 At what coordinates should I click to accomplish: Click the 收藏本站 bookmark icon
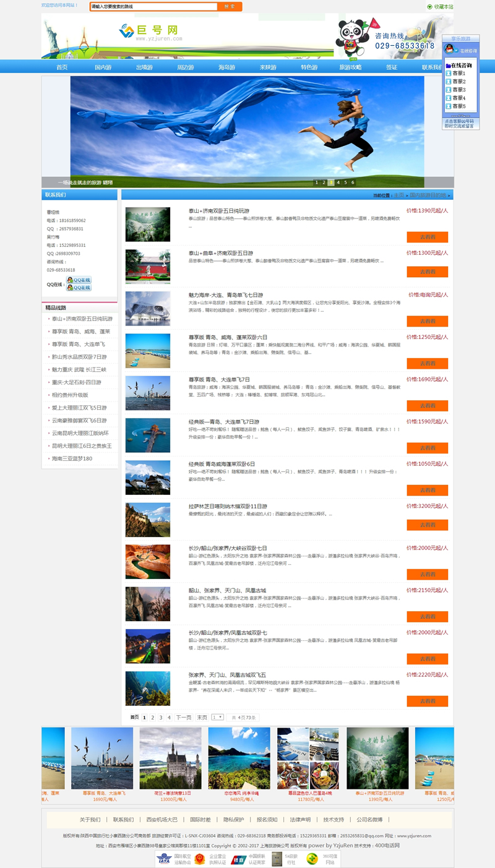(429, 7)
